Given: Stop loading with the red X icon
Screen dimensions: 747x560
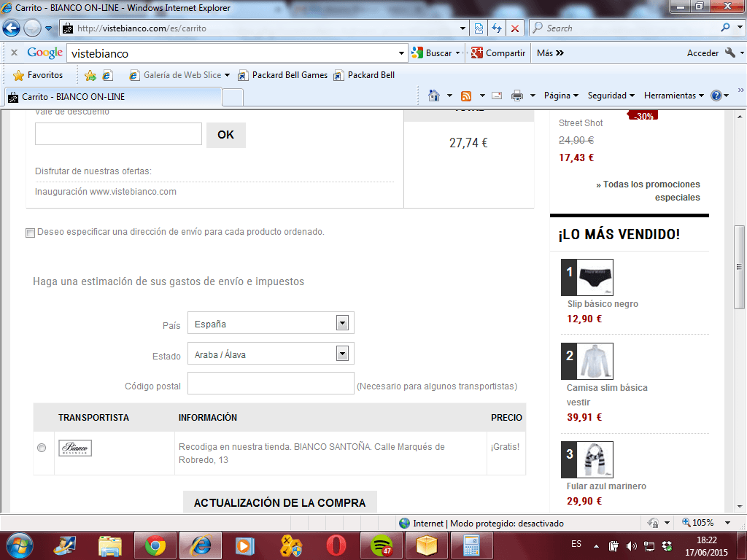Looking at the screenshot, I should click(x=515, y=28).
